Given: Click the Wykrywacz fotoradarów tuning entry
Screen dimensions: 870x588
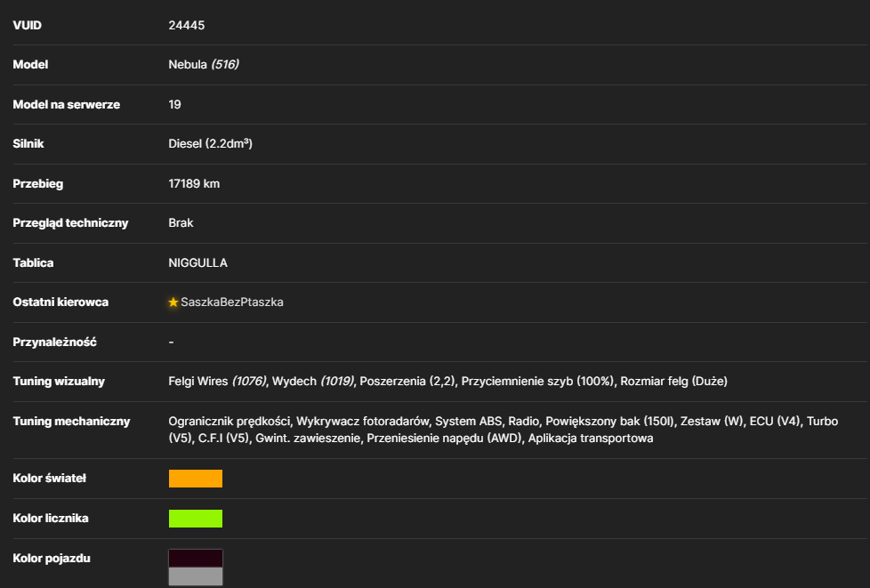Looking at the screenshot, I should (363, 422).
